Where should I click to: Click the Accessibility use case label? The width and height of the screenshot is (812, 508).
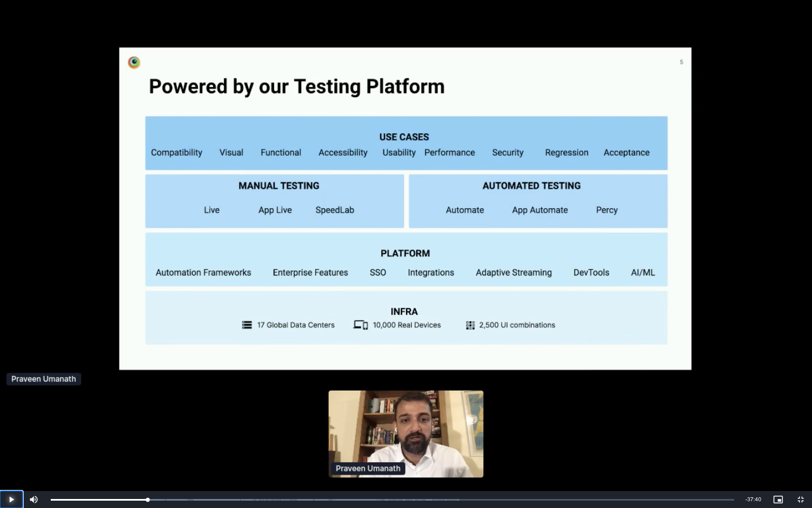coord(342,152)
